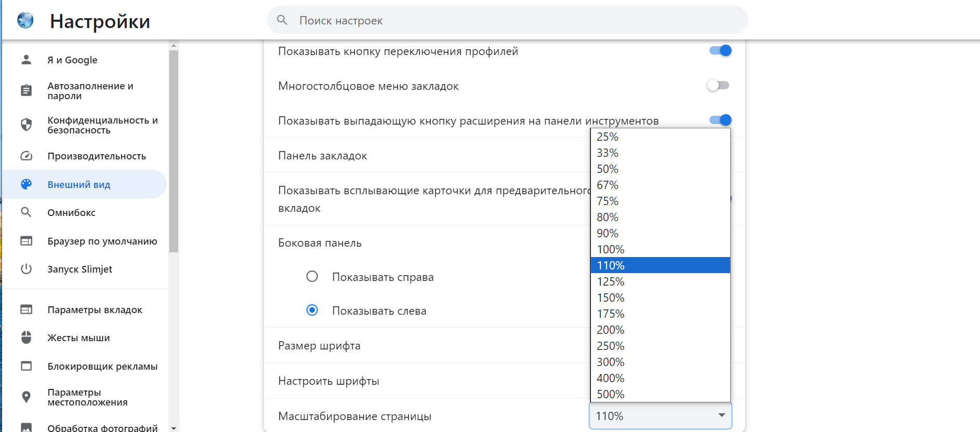Image resolution: width=980 pixels, height=432 pixels.
Task: Enable Многостолбцовое меню закладок toggle
Action: (x=718, y=85)
